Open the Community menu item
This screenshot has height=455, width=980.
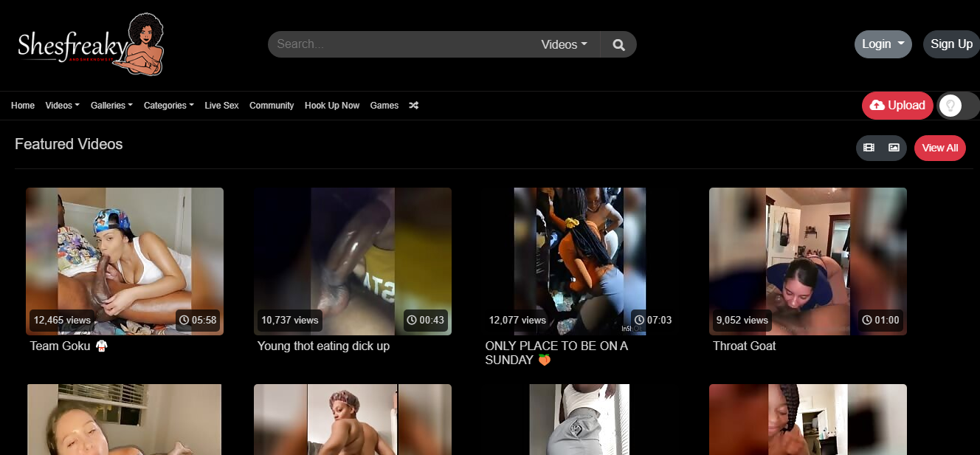272,106
